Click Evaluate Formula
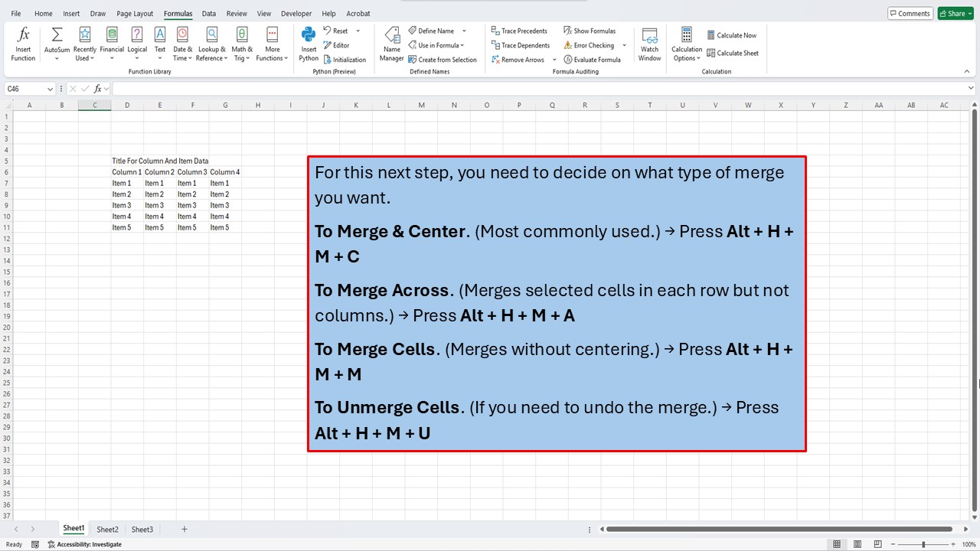 (594, 59)
